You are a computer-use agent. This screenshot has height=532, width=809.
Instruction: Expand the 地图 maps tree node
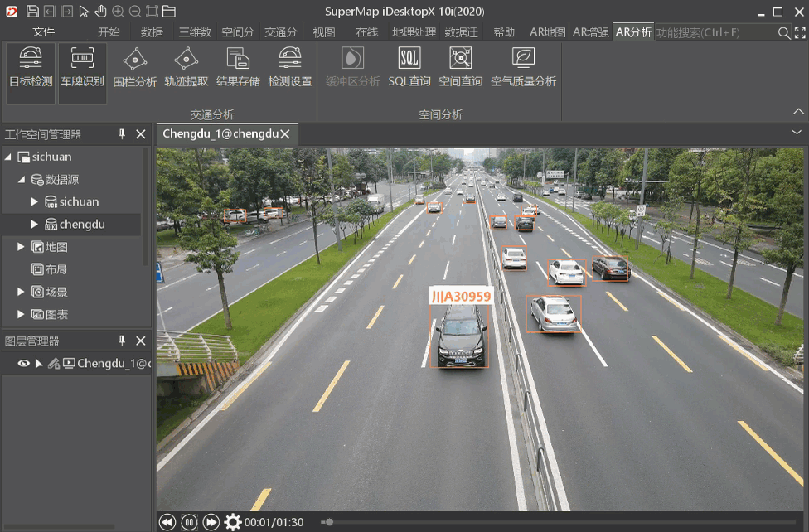pyautogui.click(x=22, y=247)
